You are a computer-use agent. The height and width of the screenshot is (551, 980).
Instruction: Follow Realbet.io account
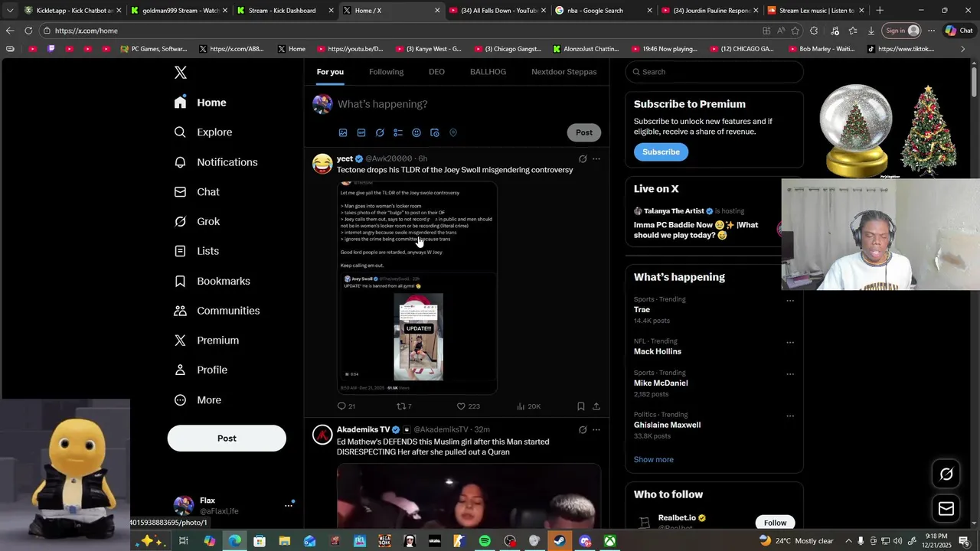tap(775, 523)
